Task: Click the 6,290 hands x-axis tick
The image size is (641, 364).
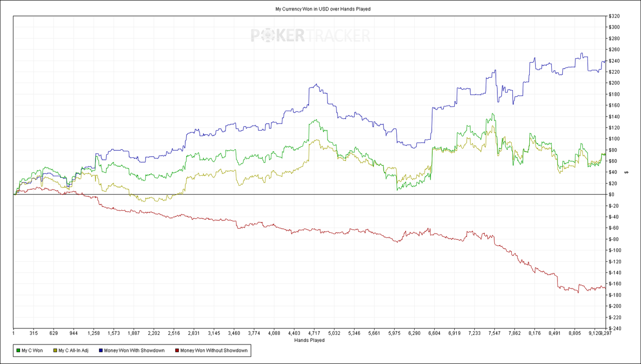Action: pos(414,333)
